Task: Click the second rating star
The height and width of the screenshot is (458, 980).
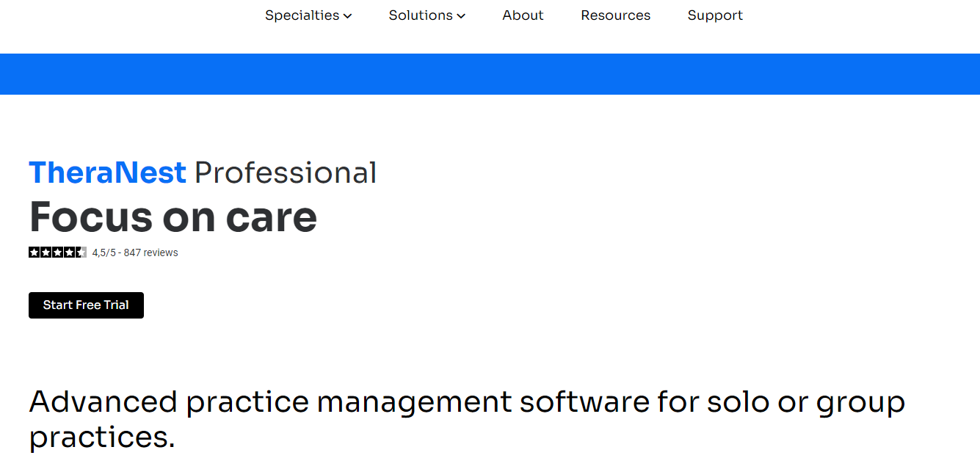Action: [x=46, y=252]
